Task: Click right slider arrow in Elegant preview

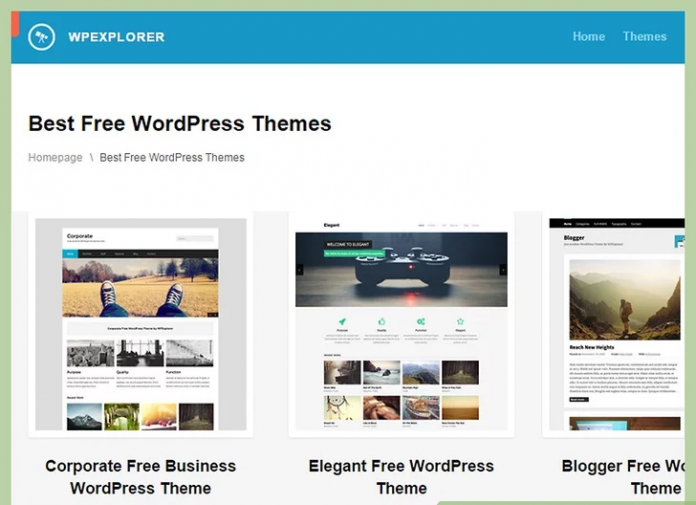Action: coord(503,270)
